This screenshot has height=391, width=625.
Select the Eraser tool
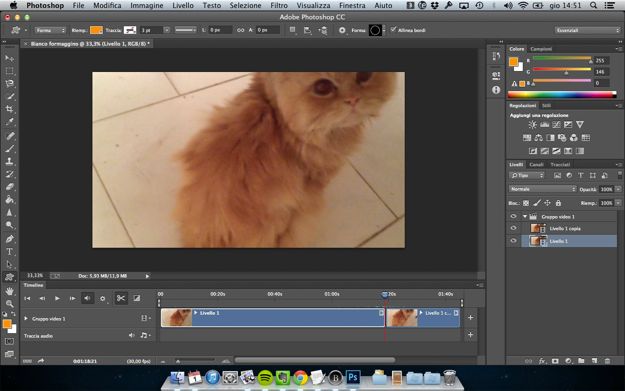[x=10, y=187]
